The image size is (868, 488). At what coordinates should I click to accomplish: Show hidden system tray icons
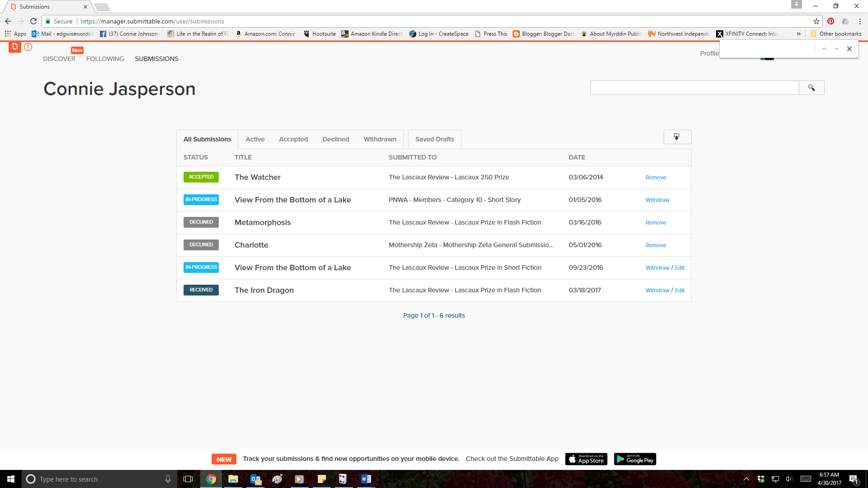746,479
